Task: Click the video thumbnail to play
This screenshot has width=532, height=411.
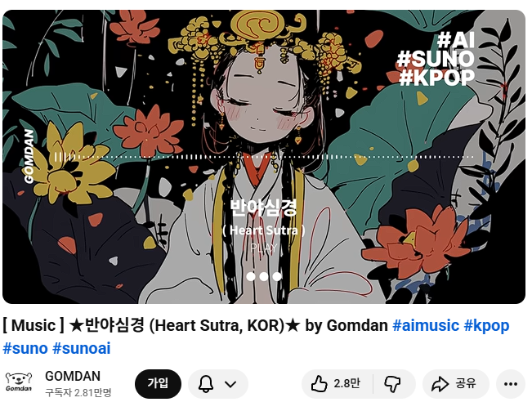Action: click(264, 157)
